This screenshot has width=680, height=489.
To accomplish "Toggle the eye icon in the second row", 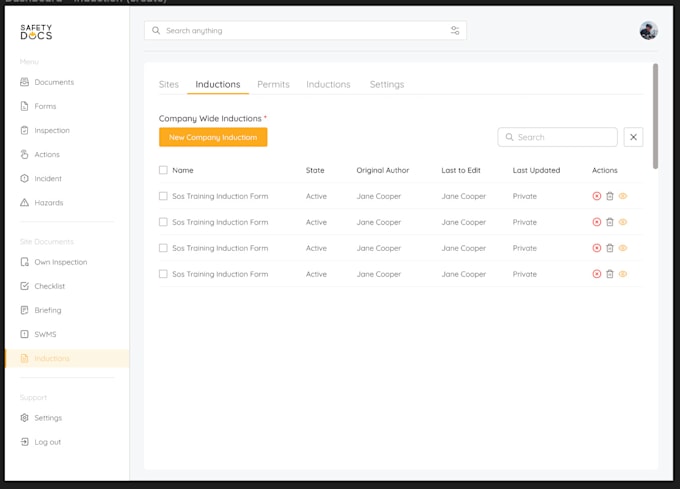I will pyautogui.click(x=623, y=222).
